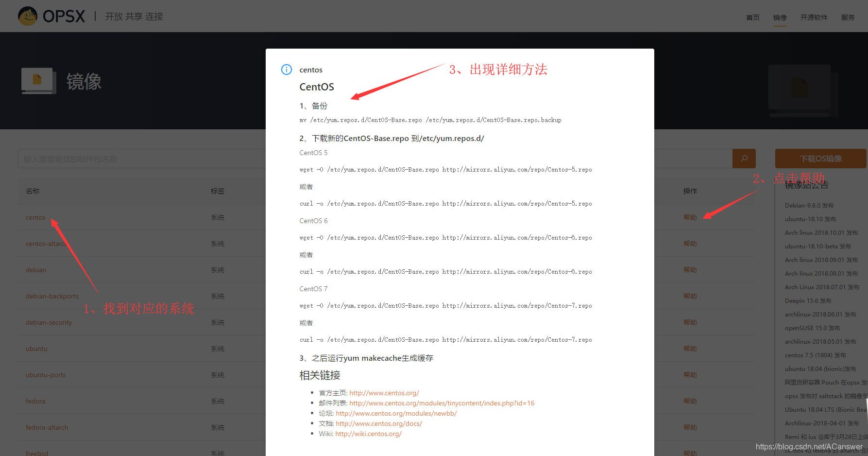Screen dimensions: 868x456
Task: Click the 系统 tag in ubuntu row
Action: (x=218, y=349)
